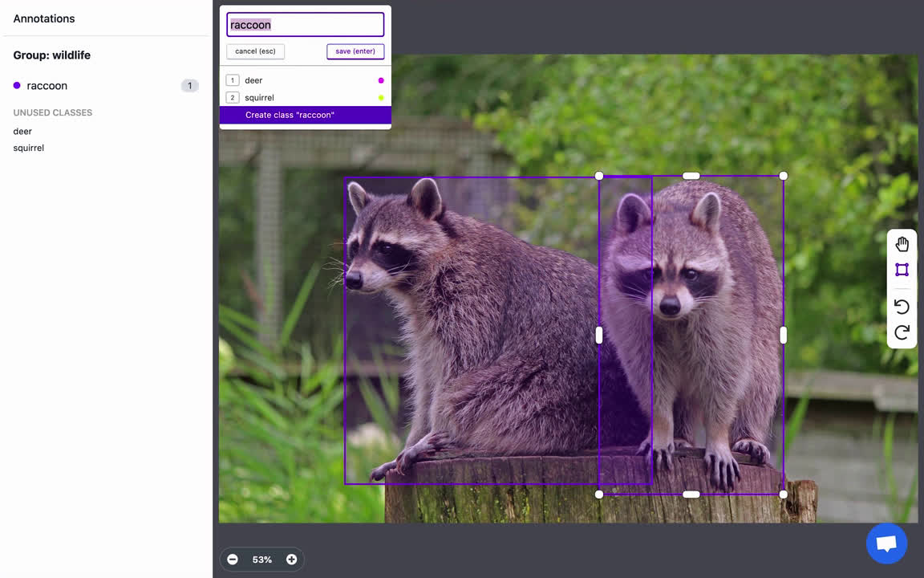Zoom in with the plus icon
This screenshot has width=924, height=578.
point(291,560)
